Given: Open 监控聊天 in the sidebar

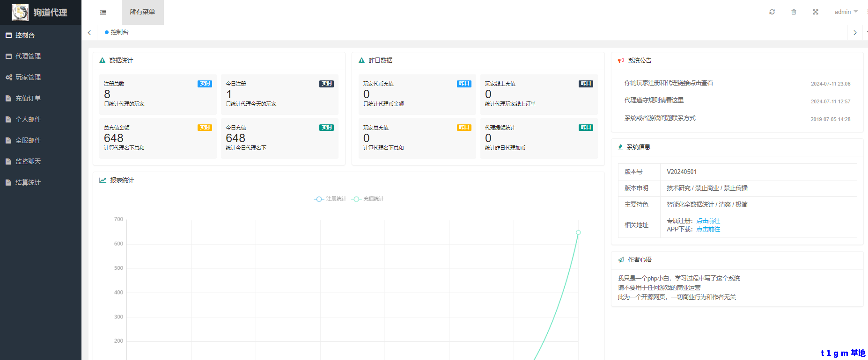Looking at the screenshot, I should (x=41, y=161).
